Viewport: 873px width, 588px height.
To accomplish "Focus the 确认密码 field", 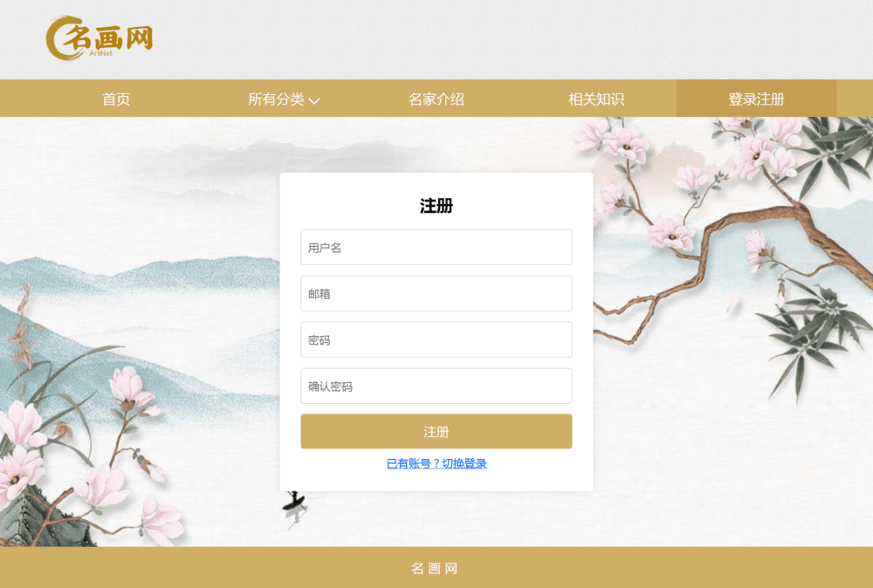I will [436, 386].
